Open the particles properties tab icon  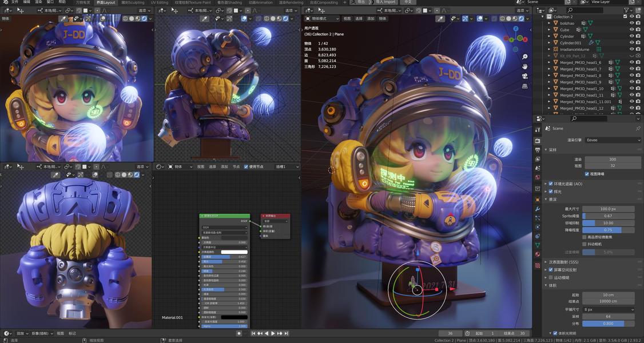[x=538, y=218]
